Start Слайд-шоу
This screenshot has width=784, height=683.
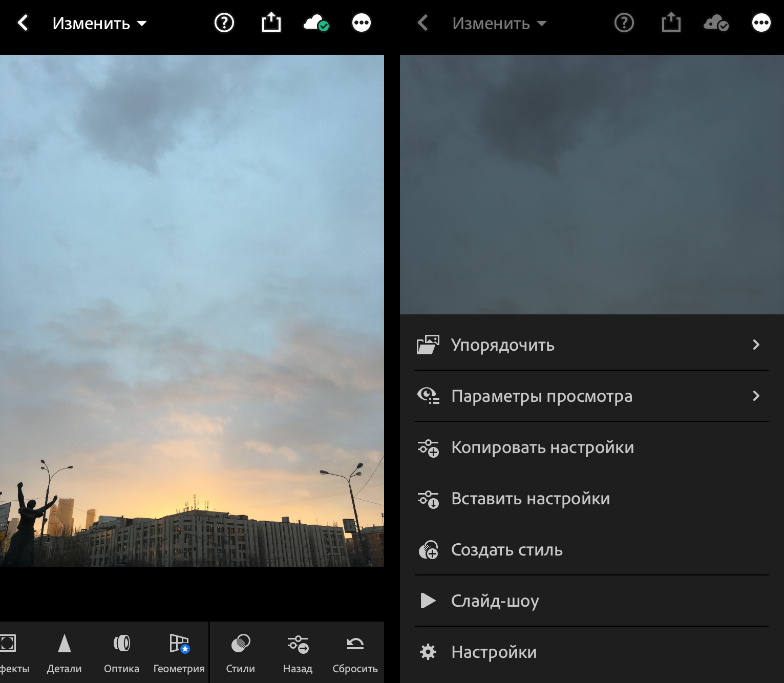pos(592,601)
